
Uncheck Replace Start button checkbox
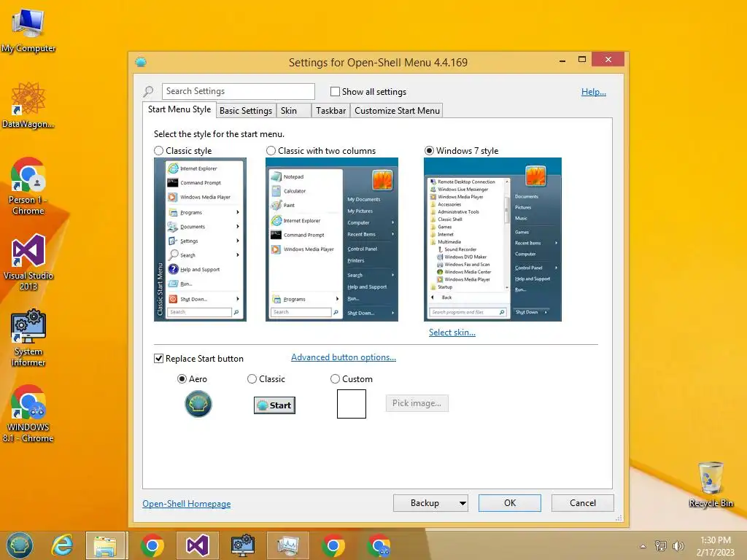click(x=158, y=359)
